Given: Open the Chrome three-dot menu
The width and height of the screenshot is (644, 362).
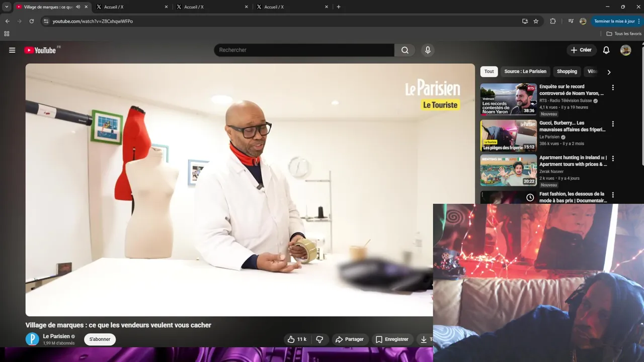Looking at the screenshot, I should pos(639,21).
